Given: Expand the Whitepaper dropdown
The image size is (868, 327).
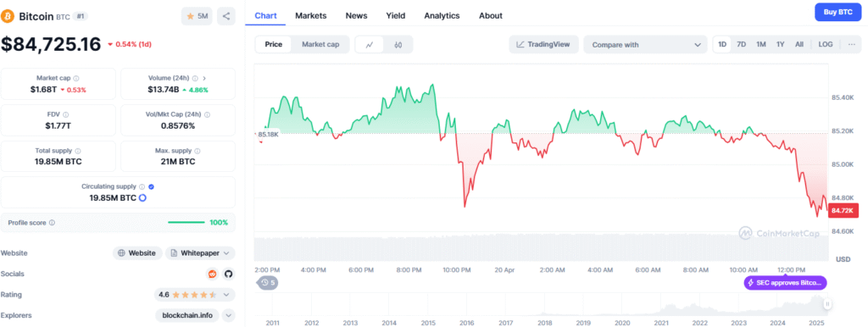Looking at the screenshot, I should pyautogui.click(x=200, y=252).
